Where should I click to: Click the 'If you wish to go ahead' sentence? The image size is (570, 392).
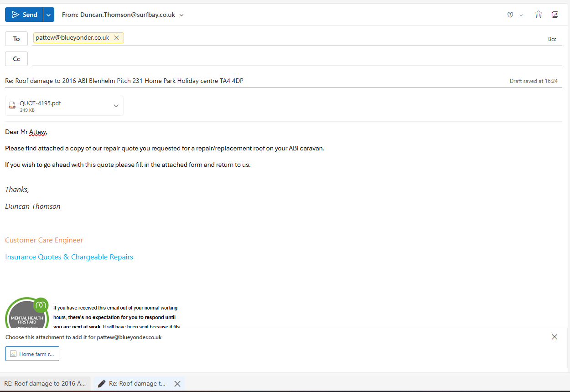(128, 165)
